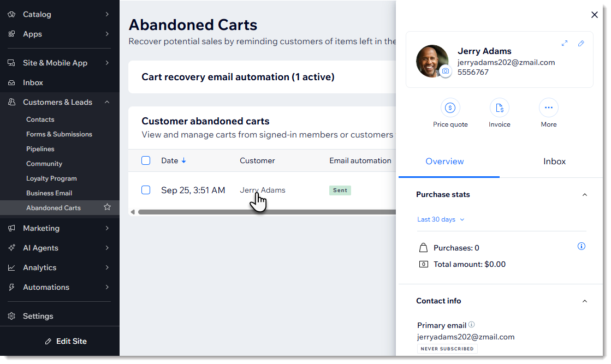Click the AI Agents sparkle icon

tap(11, 248)
